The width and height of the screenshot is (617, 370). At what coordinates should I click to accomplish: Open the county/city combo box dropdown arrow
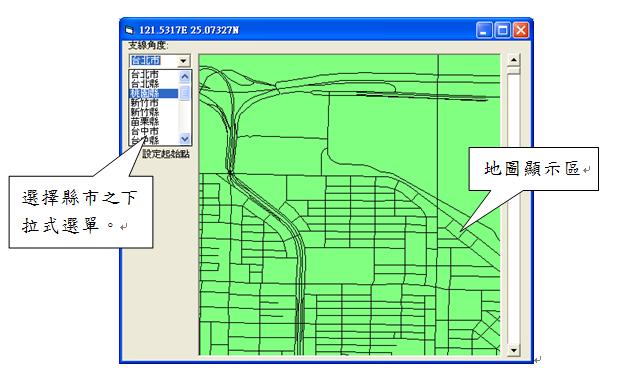183,61
